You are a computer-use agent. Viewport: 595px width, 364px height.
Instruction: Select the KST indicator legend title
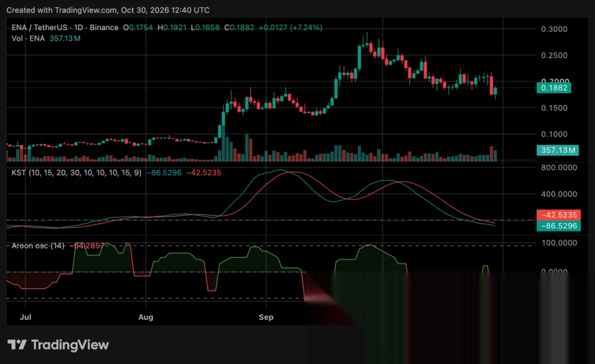point(76,173)
